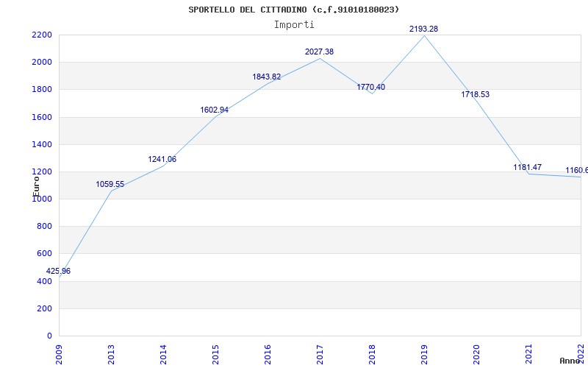Click data label 1181.47
Viewport: 588px width, 368px height.
pos(527,168)
